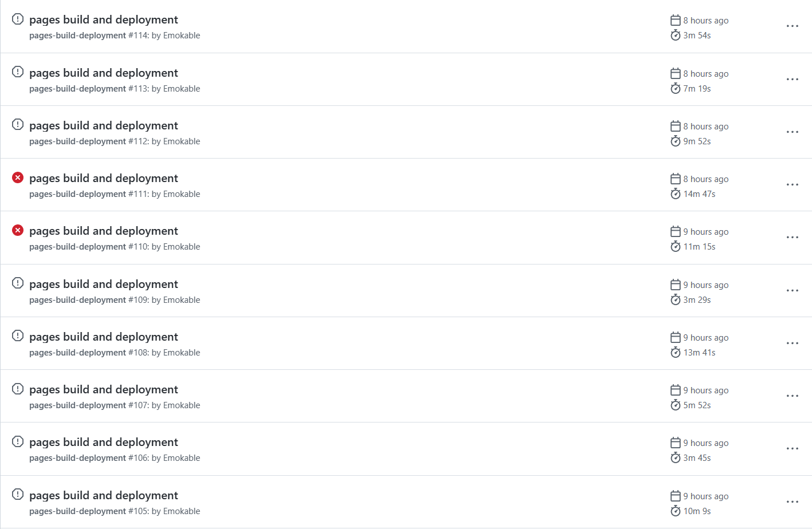This screenshot has width=812, height=529.
Task: Open pages build and deployment run #110
Action: click(x=104, y=231)
